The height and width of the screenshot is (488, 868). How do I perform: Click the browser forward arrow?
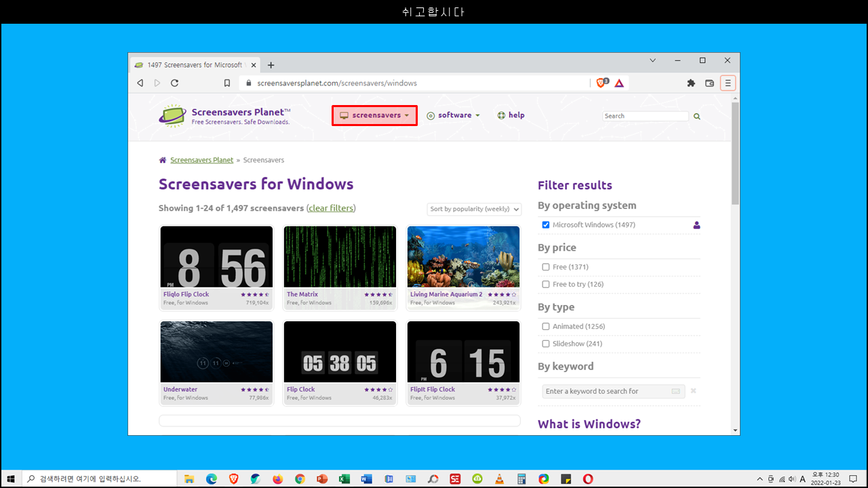click(157, 83)
